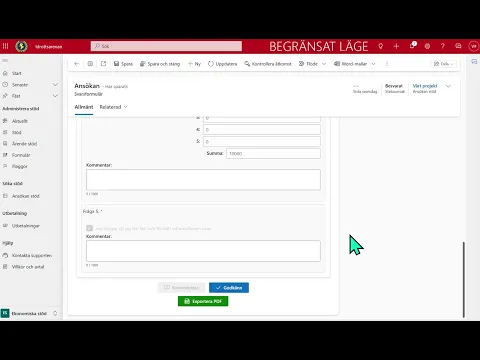Click the blue Godkänn button

[229, 287]
